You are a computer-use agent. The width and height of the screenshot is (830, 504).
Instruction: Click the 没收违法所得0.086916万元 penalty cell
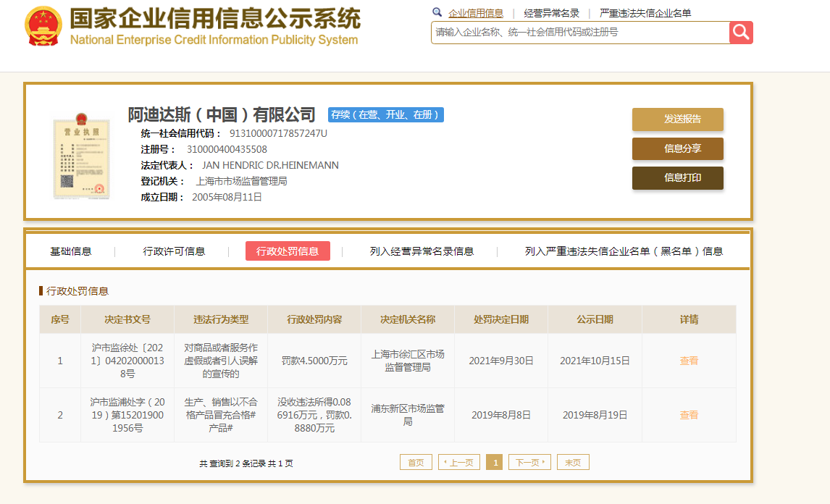(x=314, y=415)
